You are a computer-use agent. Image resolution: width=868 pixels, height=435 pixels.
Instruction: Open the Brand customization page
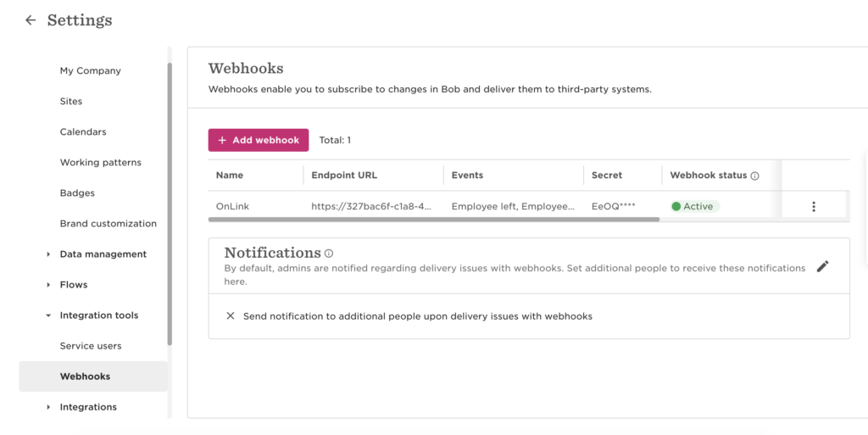click(108, 224)
